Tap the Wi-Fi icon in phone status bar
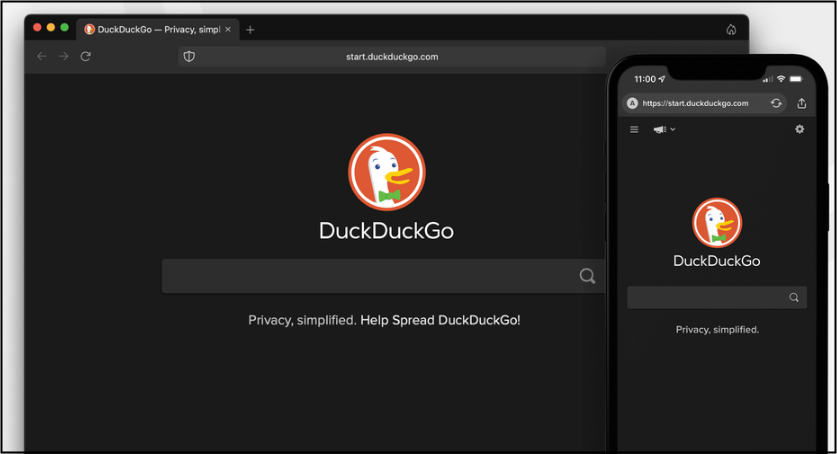The height and width of the screenshot is (454, 837). pyautogui.click(x=781, y=79)
